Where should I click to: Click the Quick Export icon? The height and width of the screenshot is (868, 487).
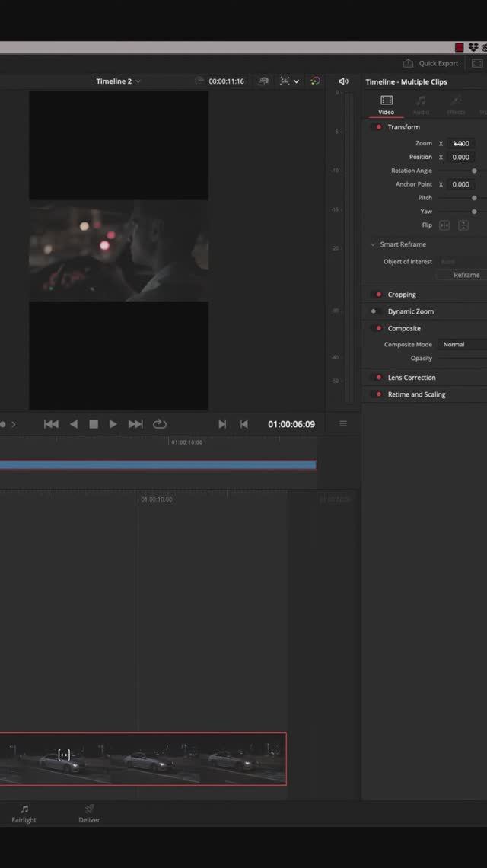click(408, 63)
